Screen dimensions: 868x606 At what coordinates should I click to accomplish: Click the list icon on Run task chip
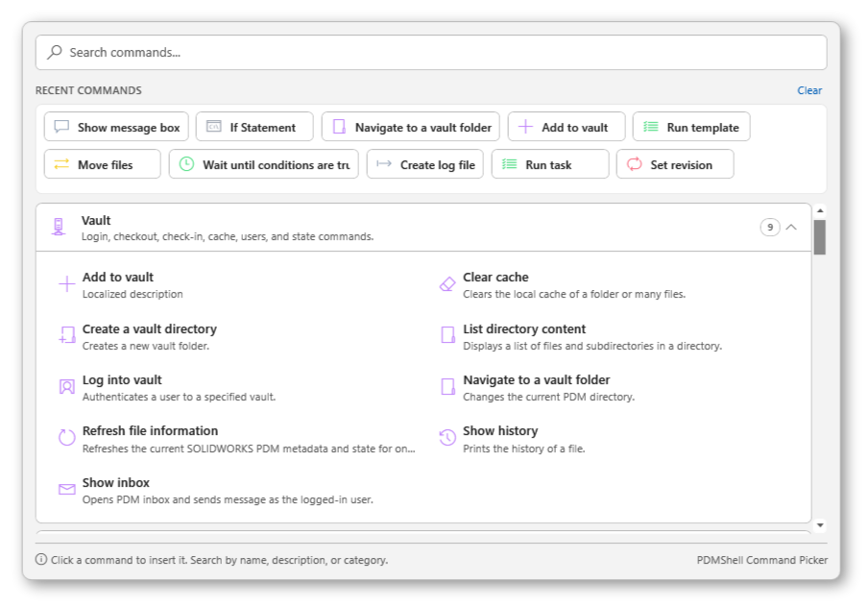[509, 164]
